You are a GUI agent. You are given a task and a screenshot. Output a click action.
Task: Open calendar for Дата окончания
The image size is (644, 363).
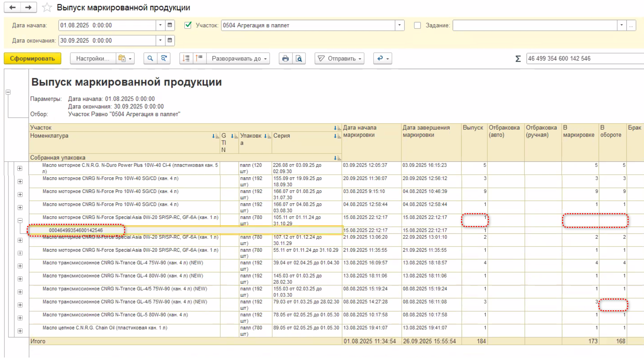pyautogui.click(x=170, y=40)
